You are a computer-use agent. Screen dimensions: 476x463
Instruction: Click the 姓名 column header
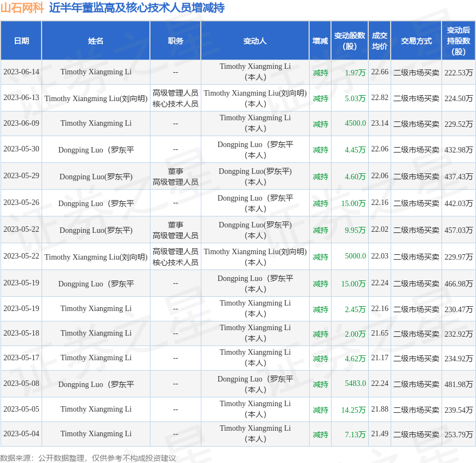coord(96,40)
